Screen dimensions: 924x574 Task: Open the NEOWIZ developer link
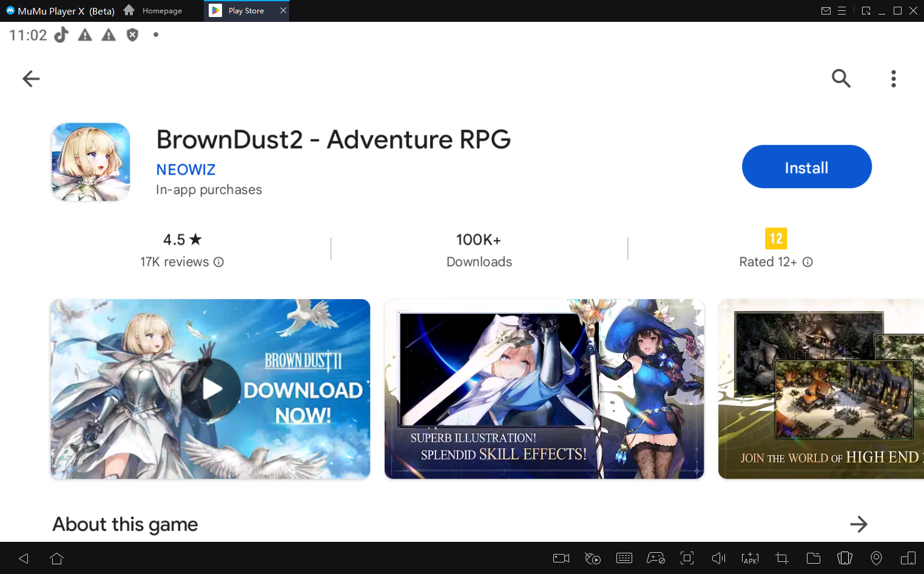(x=186, y=170)
